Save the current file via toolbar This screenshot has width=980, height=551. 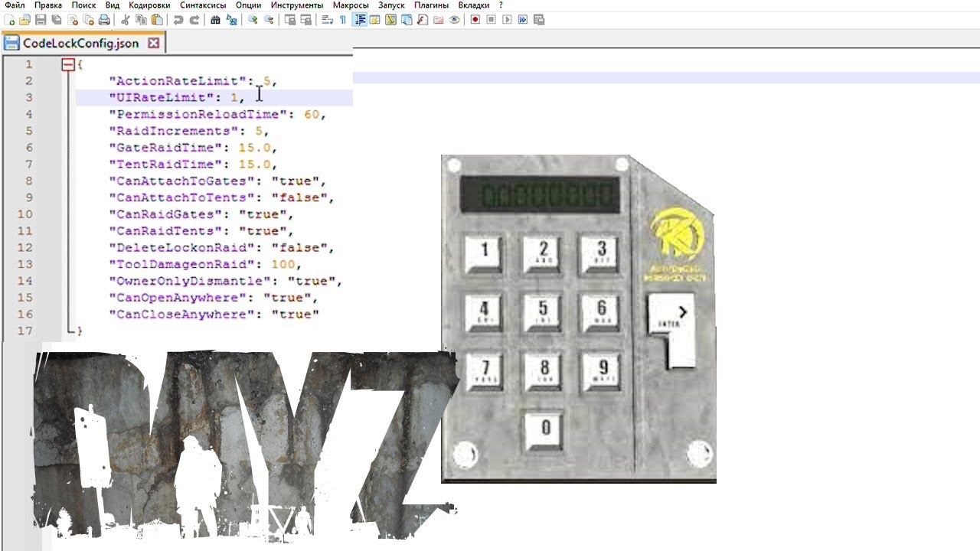click(x=41, y=20)
